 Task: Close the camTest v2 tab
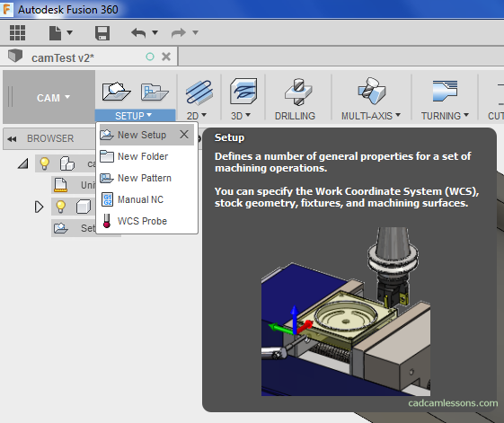point(166,57)
